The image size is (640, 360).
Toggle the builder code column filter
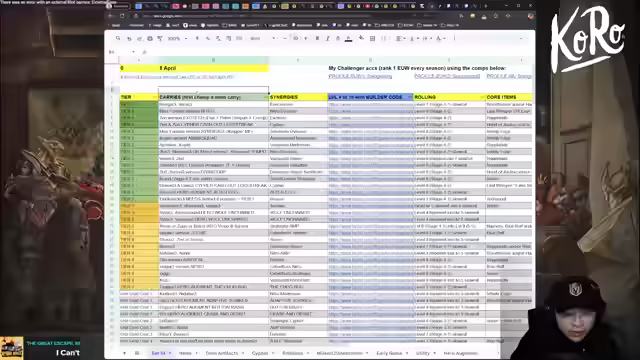click(x=410, y=97)
